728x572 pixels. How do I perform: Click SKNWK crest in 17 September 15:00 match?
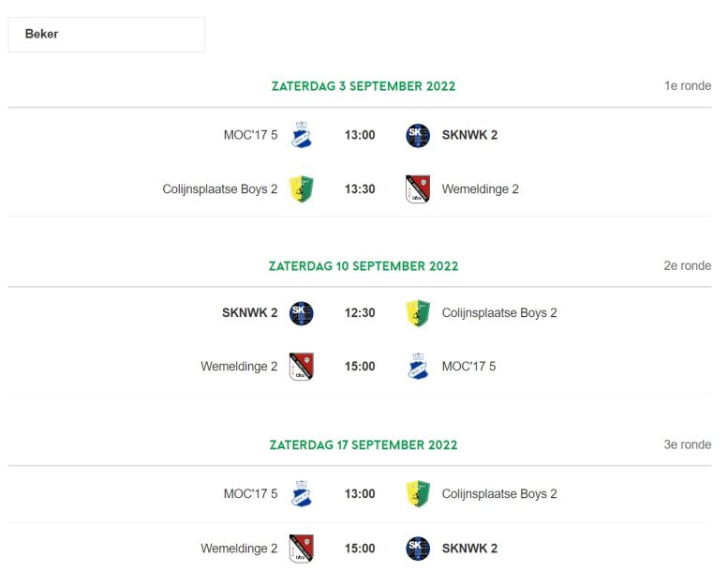[418, 549]
